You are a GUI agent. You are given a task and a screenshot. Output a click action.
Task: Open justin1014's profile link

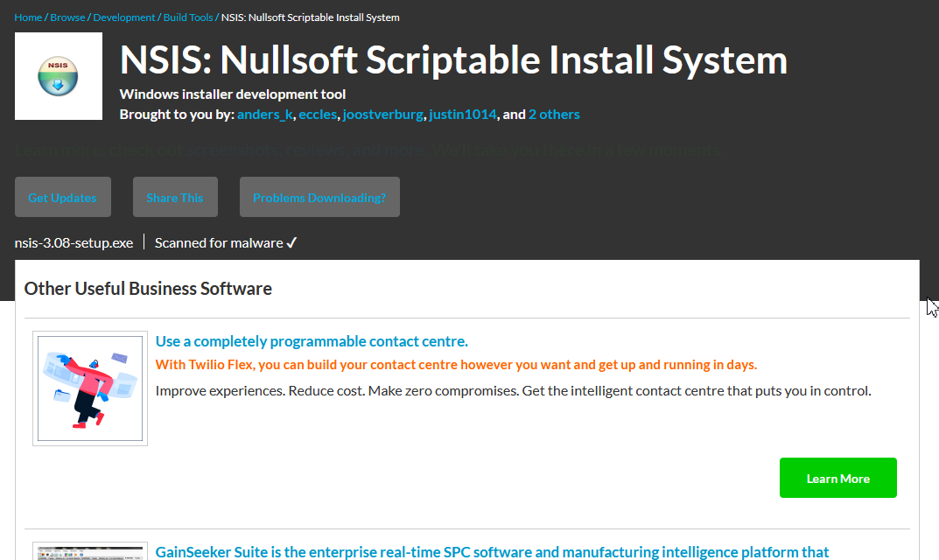tap(463, 115)
